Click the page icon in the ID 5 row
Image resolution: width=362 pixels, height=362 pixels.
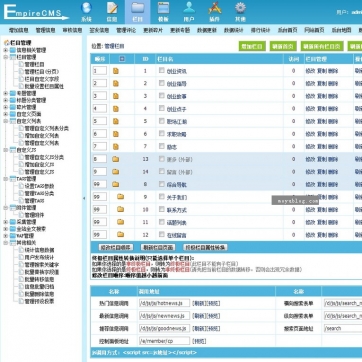coord(116,121)
